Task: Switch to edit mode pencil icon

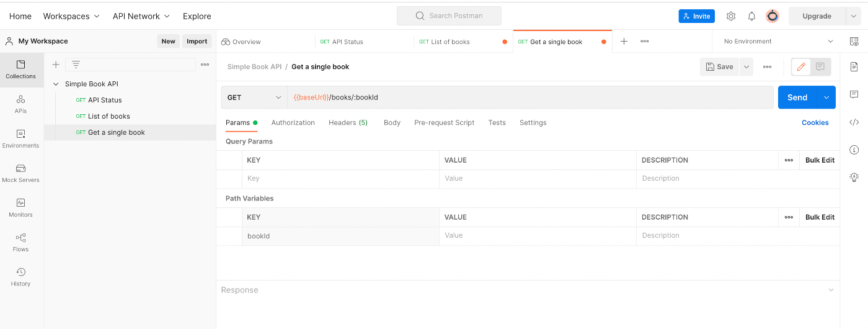Action: pyautogui.click(x=802, y=66)
